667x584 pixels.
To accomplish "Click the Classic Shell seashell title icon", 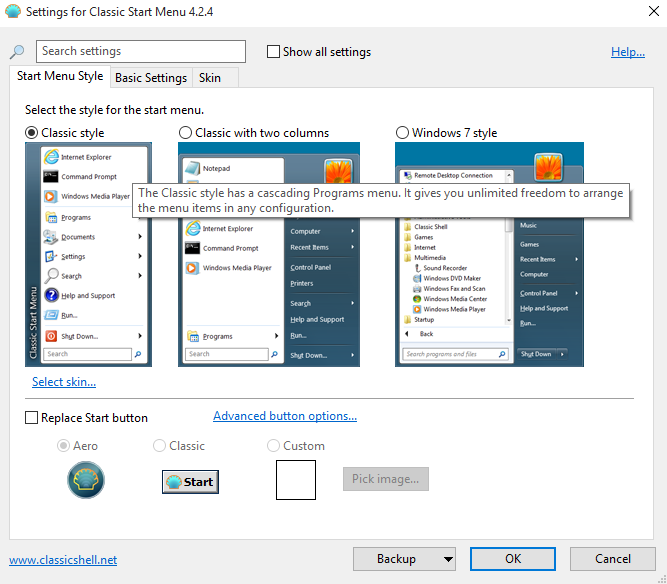I will 13,11.
